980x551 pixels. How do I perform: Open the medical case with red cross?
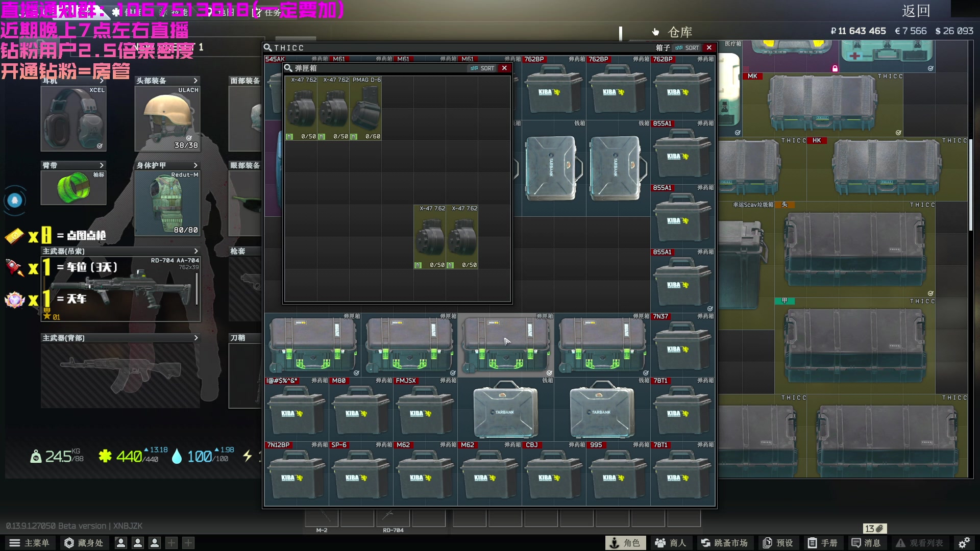pyautogui.click(x=887, y=56)
